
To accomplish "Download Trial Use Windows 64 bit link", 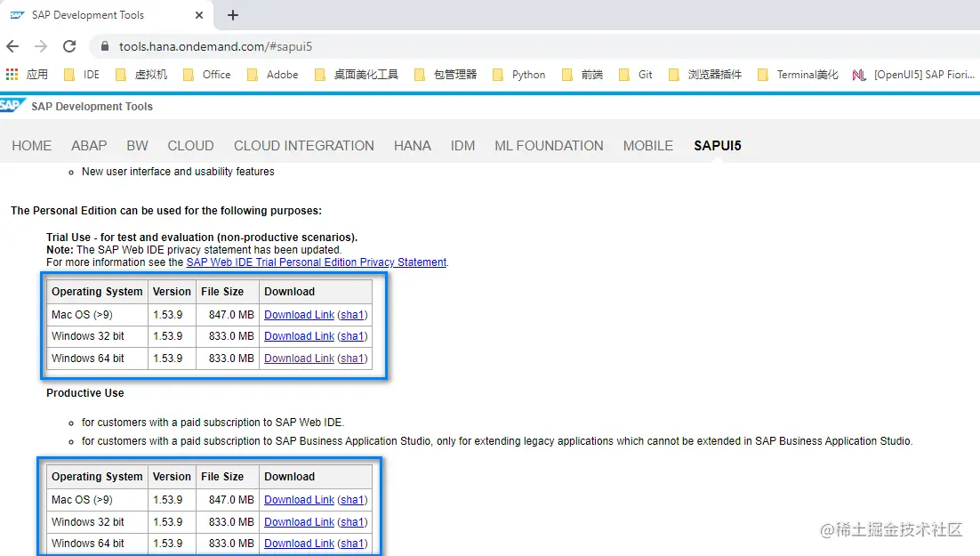I will 299,359.
